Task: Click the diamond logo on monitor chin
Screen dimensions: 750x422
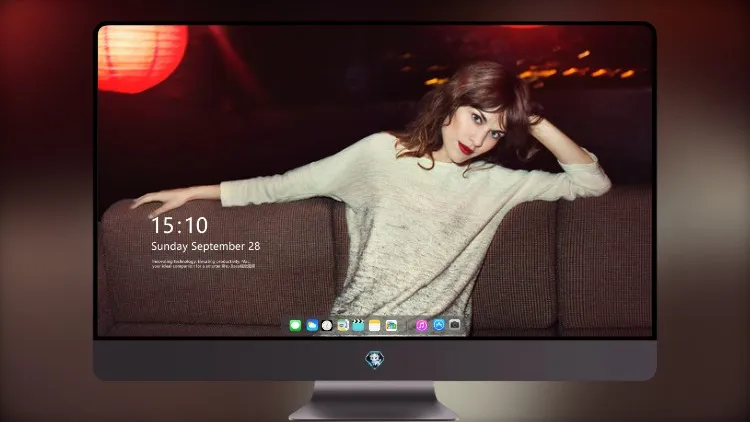Action: [375, 359]
